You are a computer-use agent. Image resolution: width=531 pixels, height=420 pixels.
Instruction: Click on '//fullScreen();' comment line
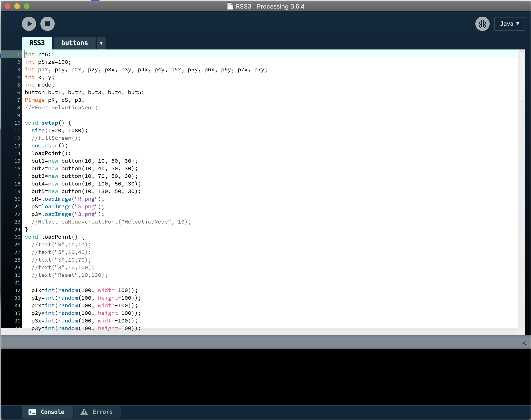56,138
